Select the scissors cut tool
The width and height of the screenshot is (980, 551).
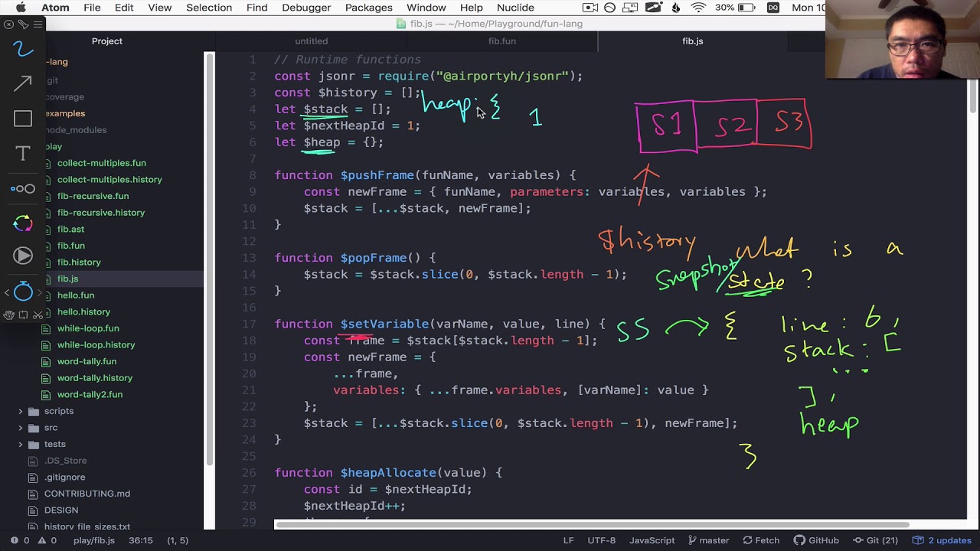point(38,315)
